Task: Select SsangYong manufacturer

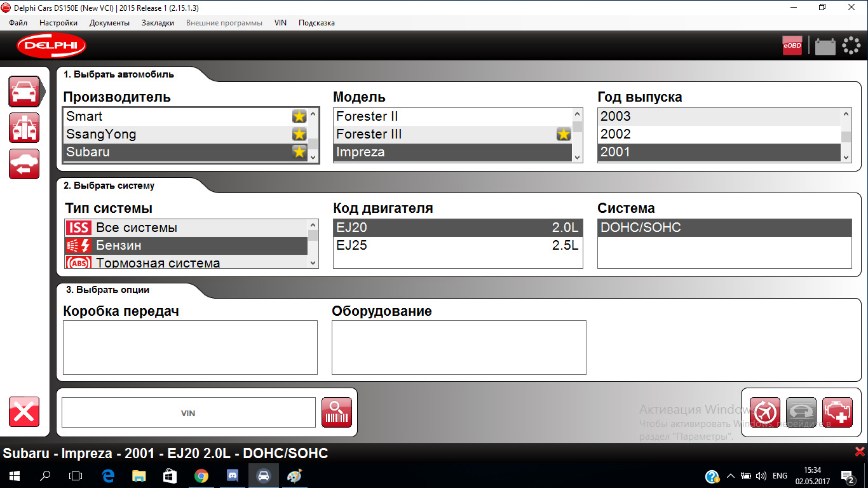Action: [x=186, y=134]
